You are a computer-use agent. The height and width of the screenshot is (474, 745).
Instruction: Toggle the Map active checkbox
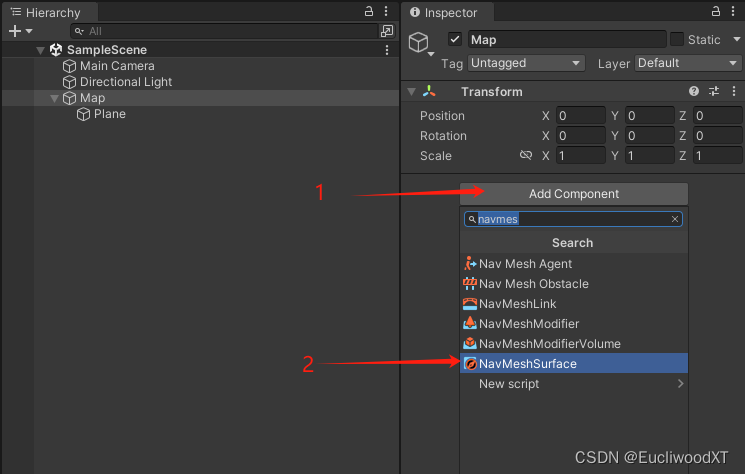coord(455,39)
